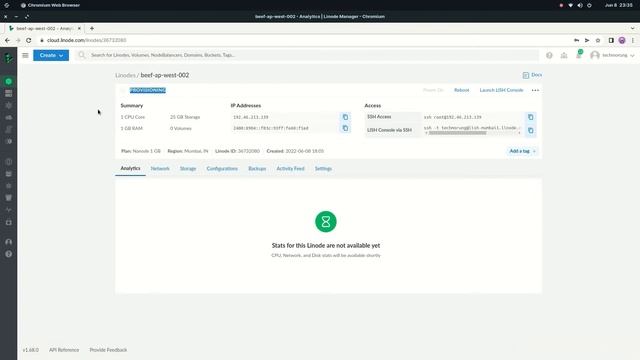
Task: Expand the user account menu
Action: [x=612, y=55]
